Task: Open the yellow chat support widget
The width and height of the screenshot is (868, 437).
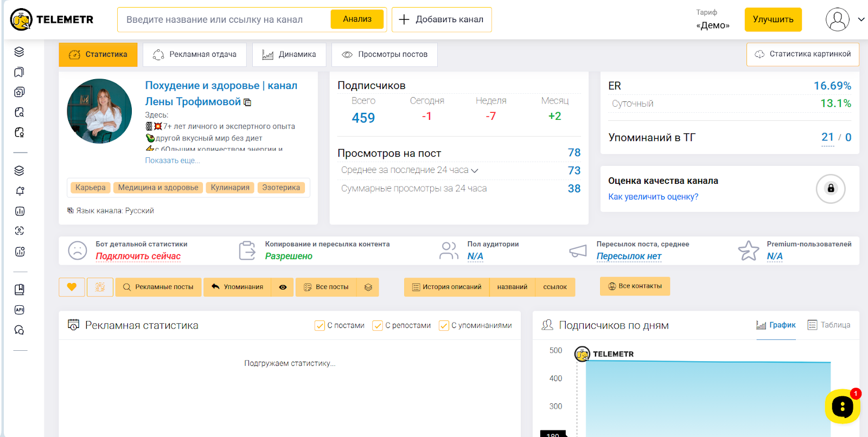Action: [842, 406]
